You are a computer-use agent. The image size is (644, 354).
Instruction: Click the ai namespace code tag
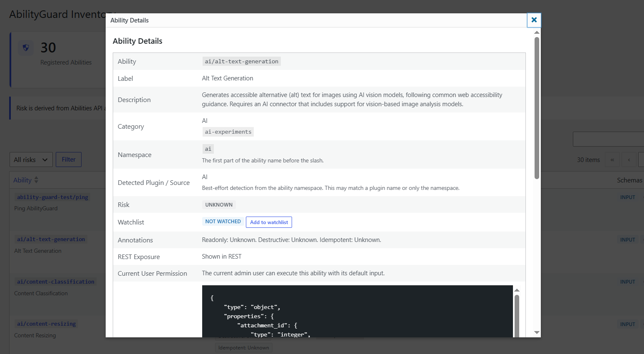pos(208,149)
